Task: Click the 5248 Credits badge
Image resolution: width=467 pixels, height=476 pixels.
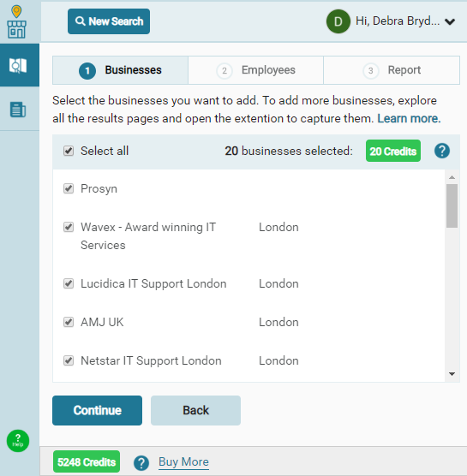Action: 87,461
